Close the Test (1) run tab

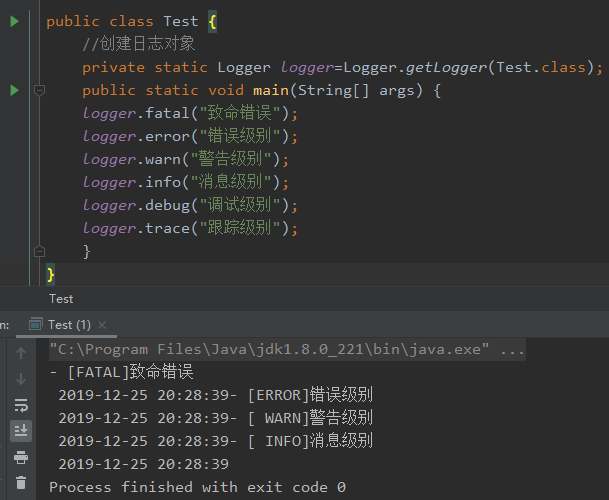click(102, 325)
